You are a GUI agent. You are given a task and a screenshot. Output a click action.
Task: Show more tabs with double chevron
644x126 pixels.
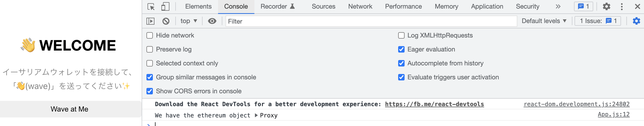(x=558, y=6)
